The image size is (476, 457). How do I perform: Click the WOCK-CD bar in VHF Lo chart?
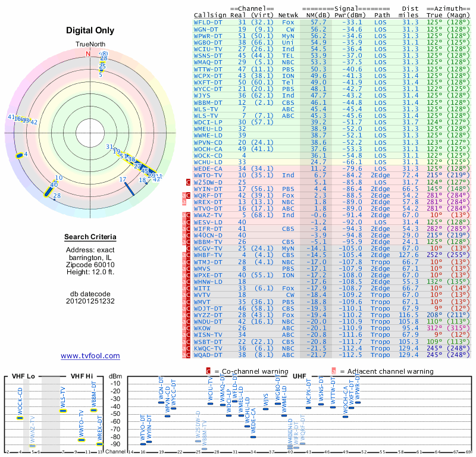tap(20, 418)
